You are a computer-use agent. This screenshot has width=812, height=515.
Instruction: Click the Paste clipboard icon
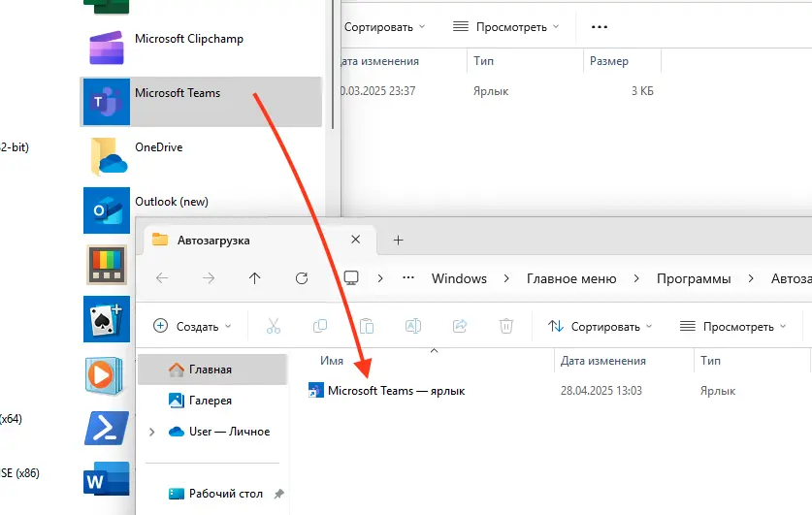[367, 326]
